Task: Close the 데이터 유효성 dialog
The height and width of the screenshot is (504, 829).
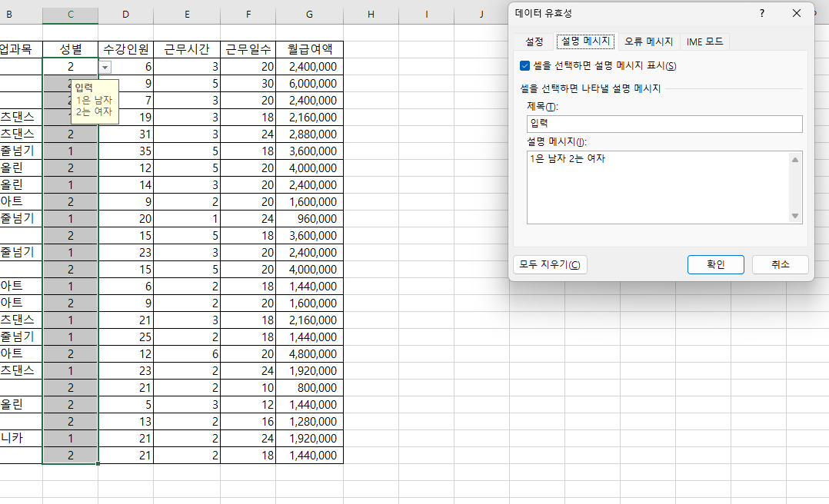Action: pyautogui.click(x=797, y=13)
